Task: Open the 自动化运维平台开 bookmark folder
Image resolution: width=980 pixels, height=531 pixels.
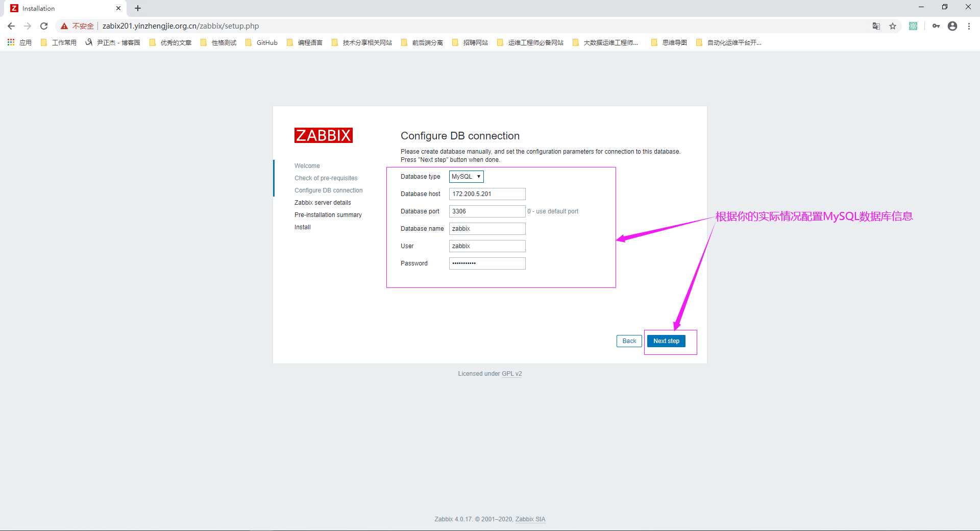Action: [x=729, y=42]
